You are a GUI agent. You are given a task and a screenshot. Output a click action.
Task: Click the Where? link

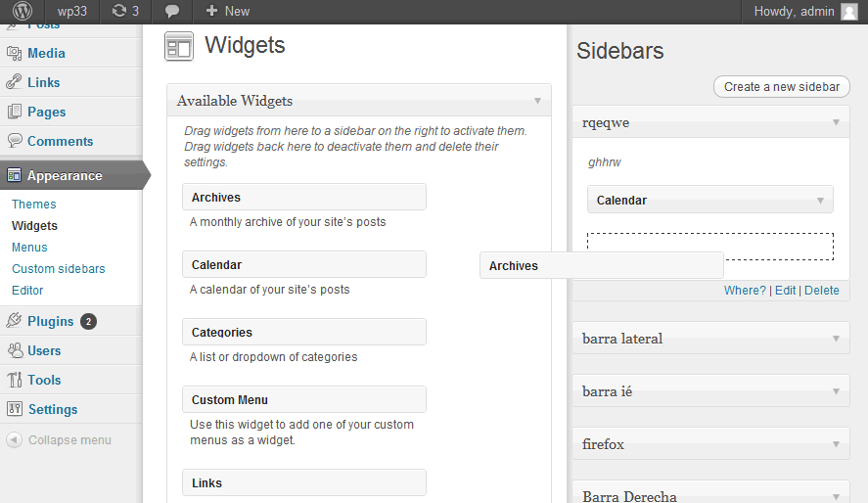pos(745,291)
